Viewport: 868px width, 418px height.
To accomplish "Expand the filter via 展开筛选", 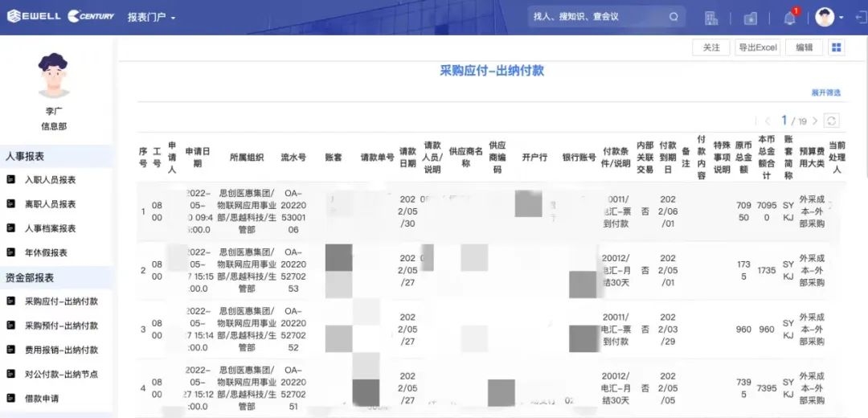I will [x=826, y=93].
